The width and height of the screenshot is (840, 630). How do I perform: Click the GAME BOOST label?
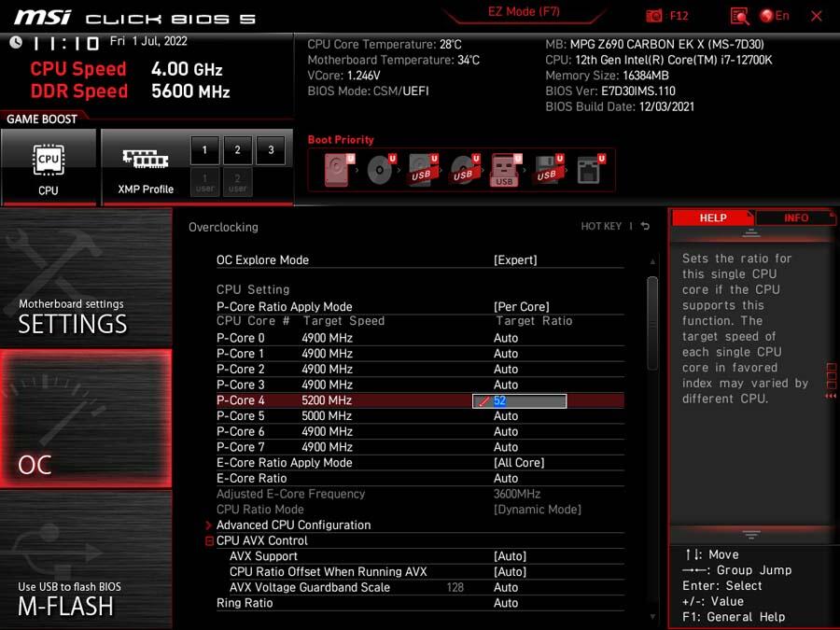[x=42, y=119]
